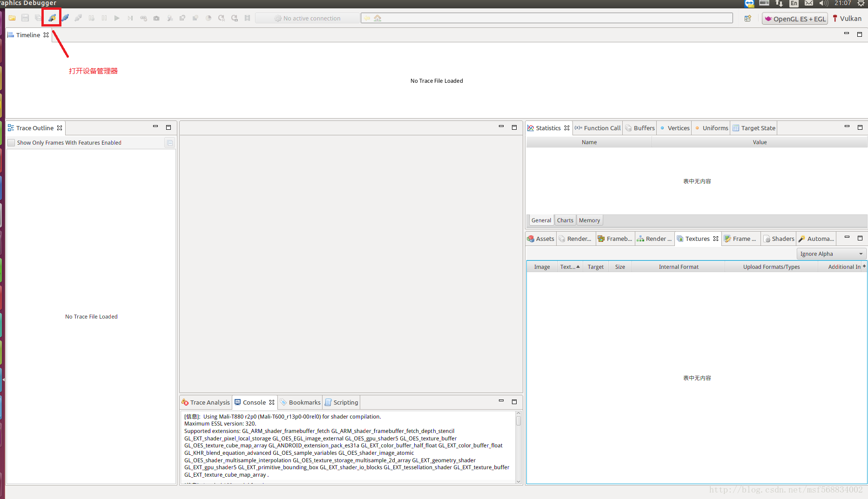Open the mail indicator in top panel

point(809,3)
